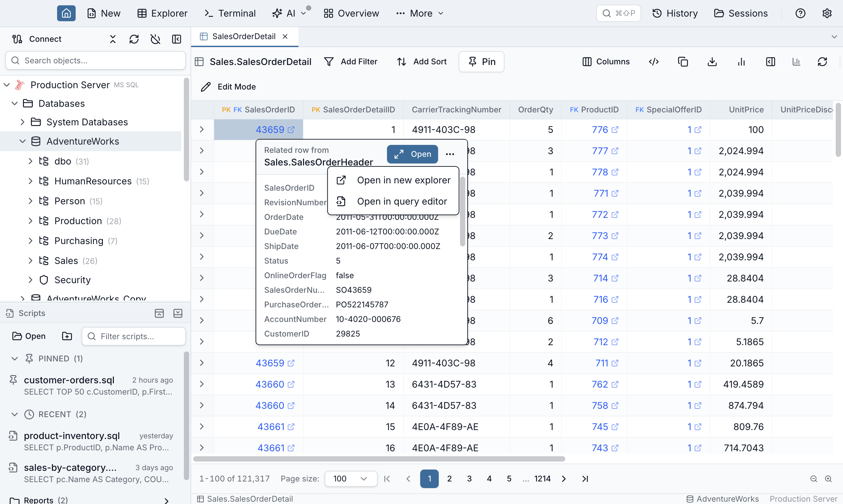Expand System Databases folder
The height and width of the screenshot is (504, 843).
(23, 122)
